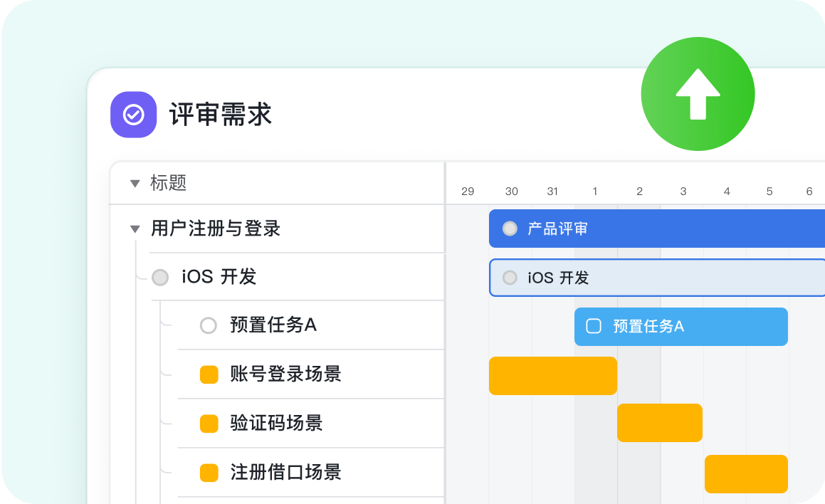Click status circle inside iOS 开发 gantt bar

510,278
